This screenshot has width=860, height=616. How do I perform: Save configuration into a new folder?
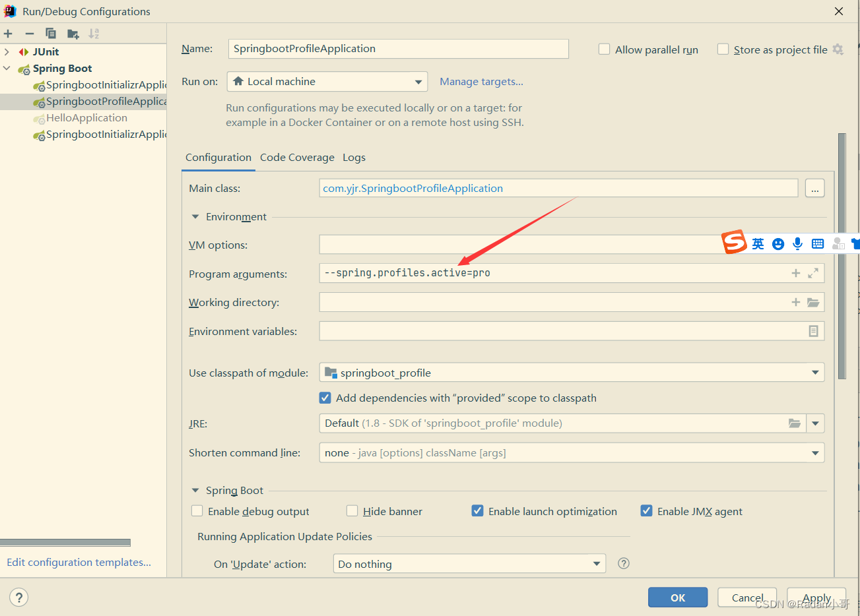(73, 34)
